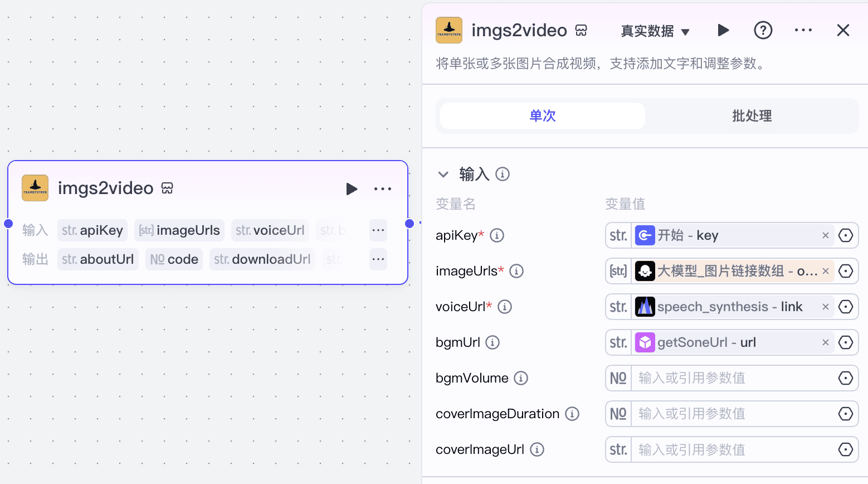Click the reference selector icon beside coverImageUrl
868x484 pixels.
click(x=846, y=449)
